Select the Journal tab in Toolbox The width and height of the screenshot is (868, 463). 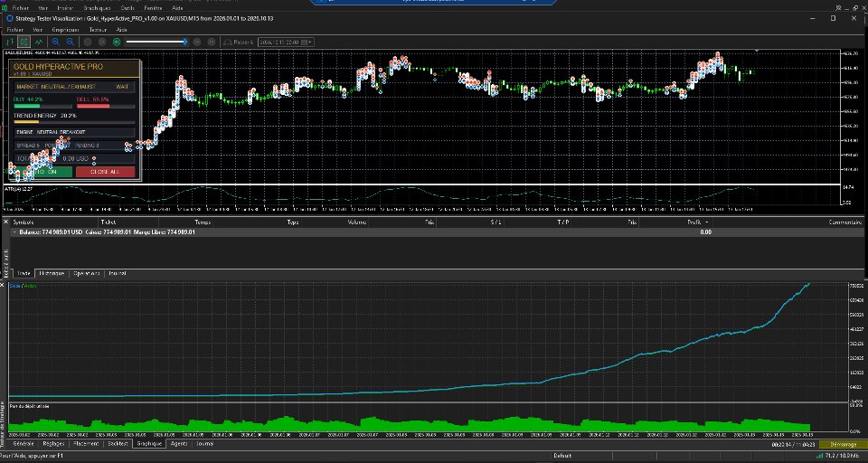[x=117, y=274]
